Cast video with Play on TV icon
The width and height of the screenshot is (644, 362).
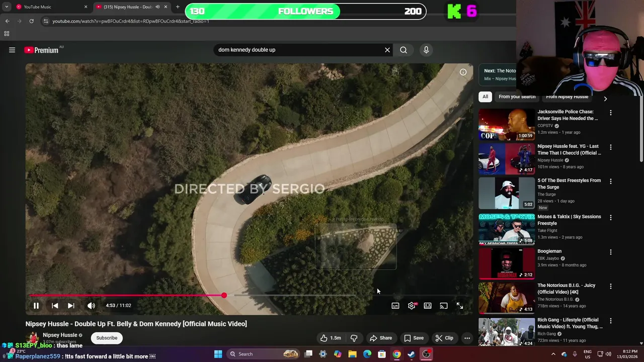pyautogui.click(x=444, y=306)
